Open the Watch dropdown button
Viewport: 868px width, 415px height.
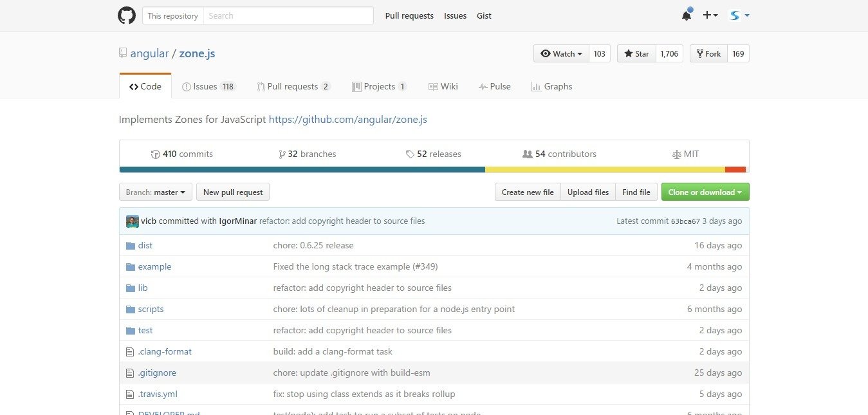pos(561,53)
